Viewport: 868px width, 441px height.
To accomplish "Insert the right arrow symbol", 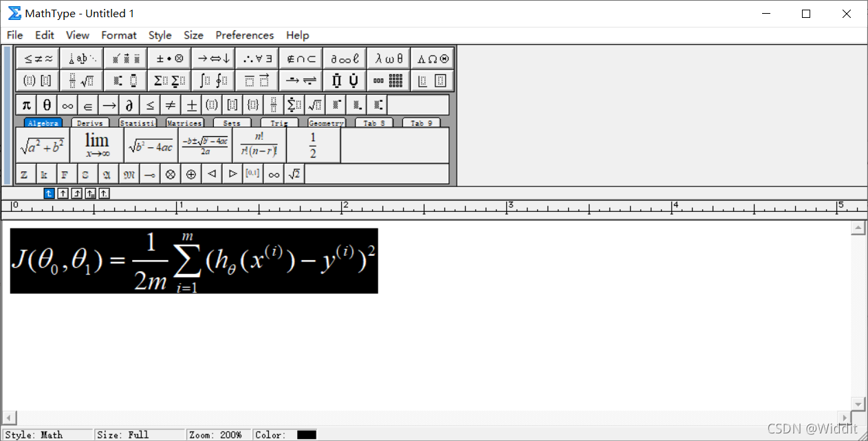I will [x=109, y=105].
